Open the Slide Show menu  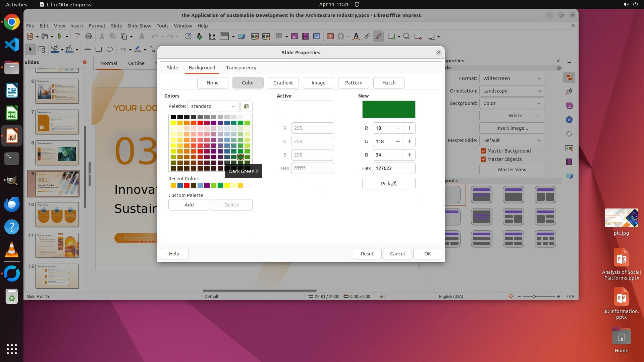139,26
